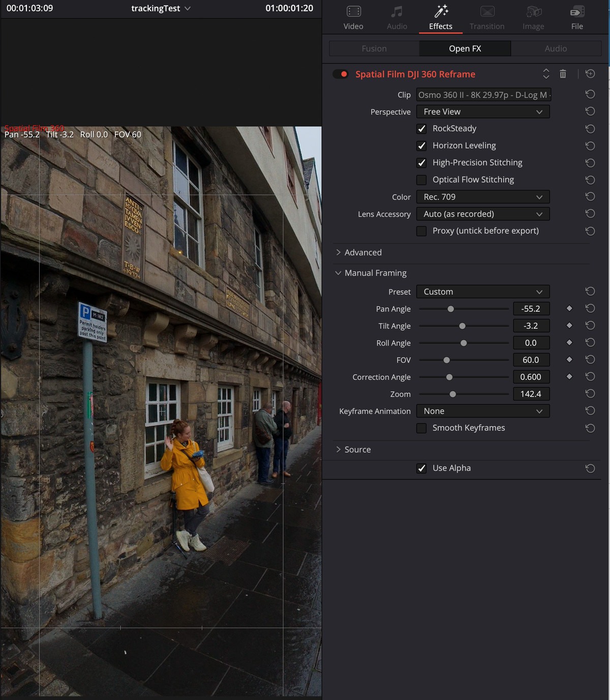Reset the Color parameter

click(x=590, y=197)
